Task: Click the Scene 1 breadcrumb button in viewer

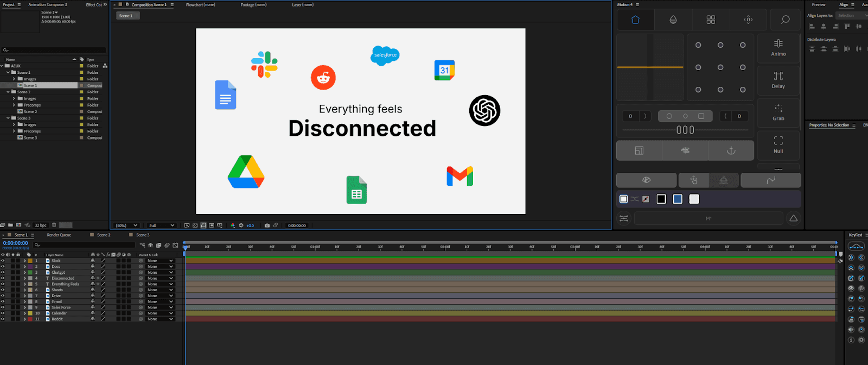Action: pos(127,16)
